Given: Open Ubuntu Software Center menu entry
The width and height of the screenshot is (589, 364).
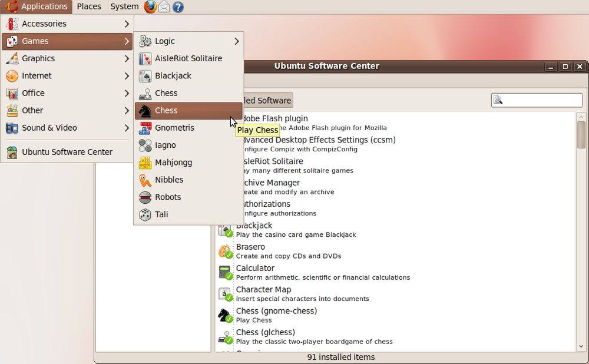Looking at the screenshot, I should point(67,152).
